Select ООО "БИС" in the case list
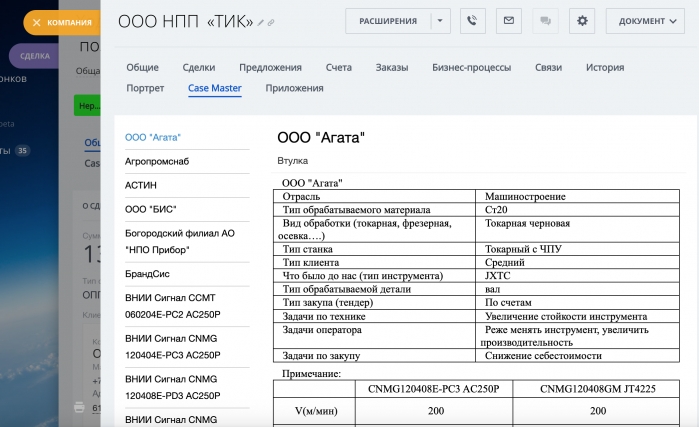 point(151,209)
